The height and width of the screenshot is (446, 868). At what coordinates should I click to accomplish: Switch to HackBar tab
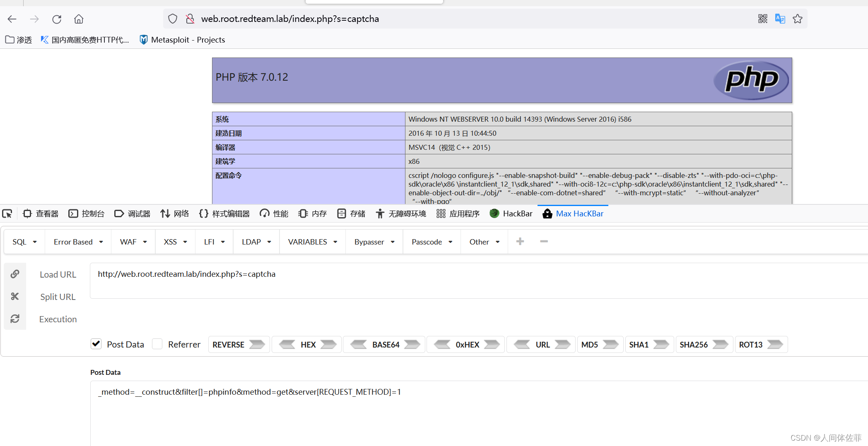tap(511, 213)
